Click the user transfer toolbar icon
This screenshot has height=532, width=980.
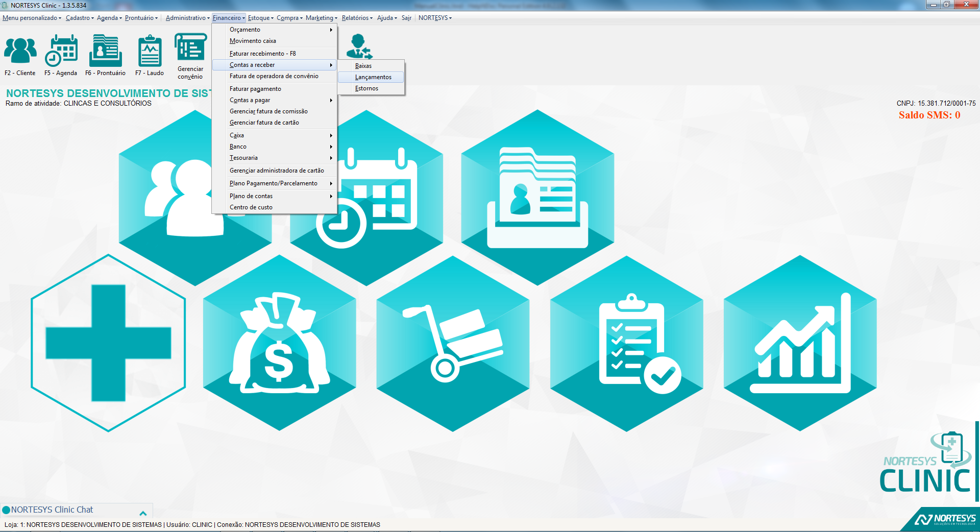[359, 46]
